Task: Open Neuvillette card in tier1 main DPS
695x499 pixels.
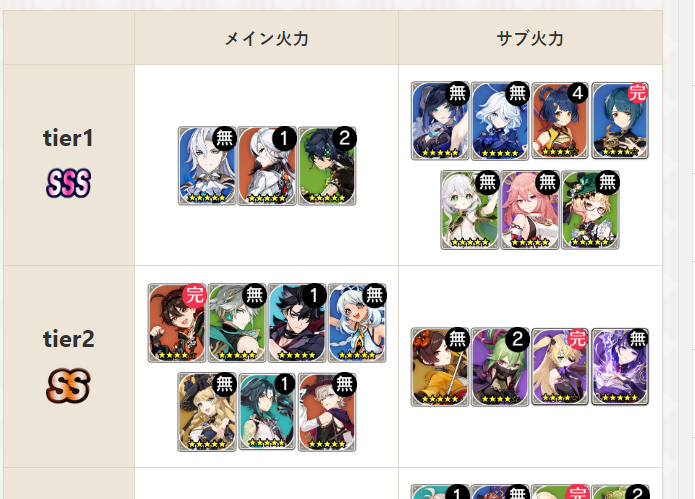Action: coord(207,166)
